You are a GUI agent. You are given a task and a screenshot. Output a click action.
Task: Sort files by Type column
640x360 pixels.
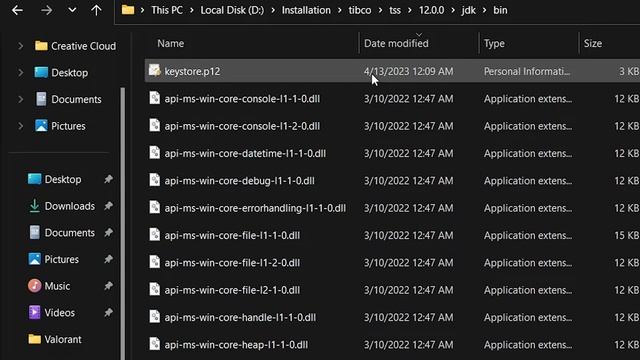[494, 43]
